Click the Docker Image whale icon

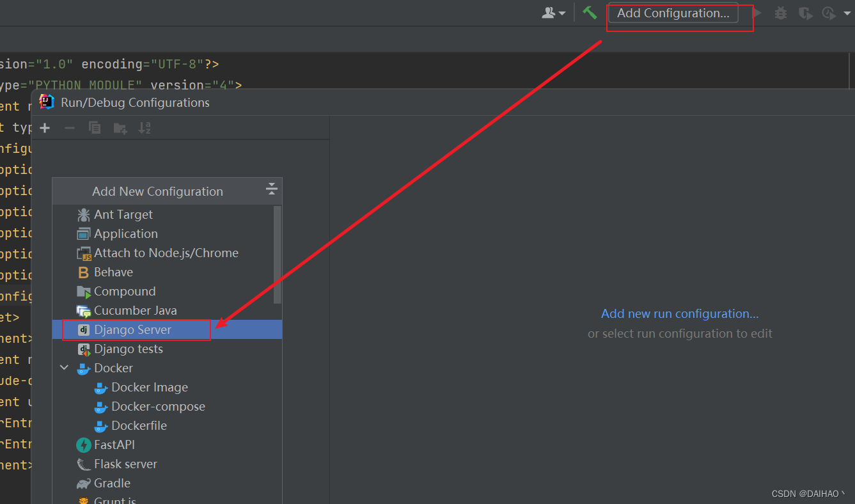click(x=101, y=388)
